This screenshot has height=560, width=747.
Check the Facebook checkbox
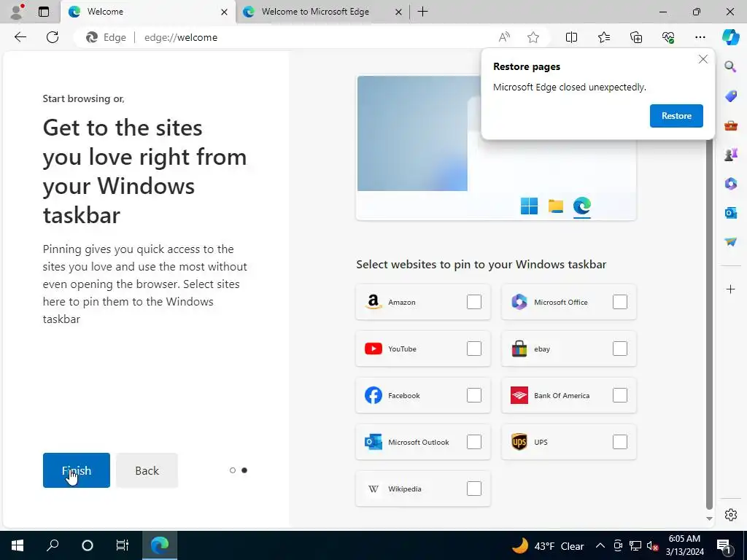click(474, 395)
